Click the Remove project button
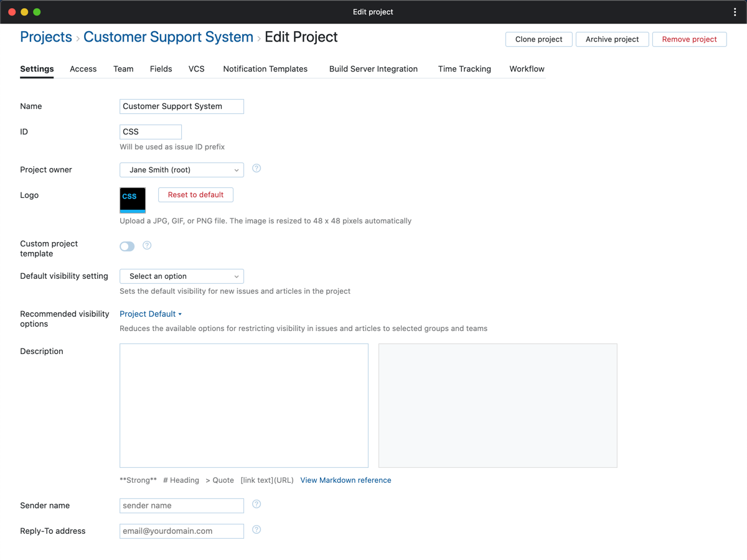The height and width of the screenshot is (560, 747). click(690, 39)
